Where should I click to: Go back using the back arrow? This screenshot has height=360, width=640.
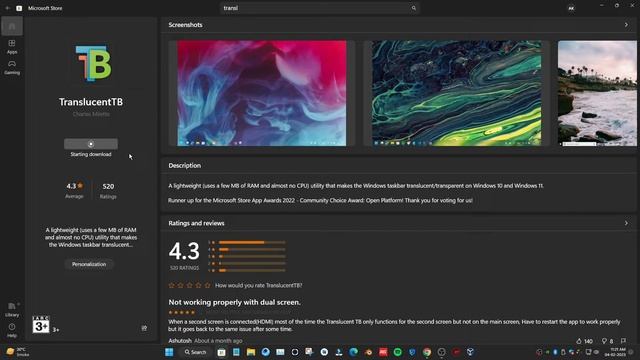click(x=8, y=8)
